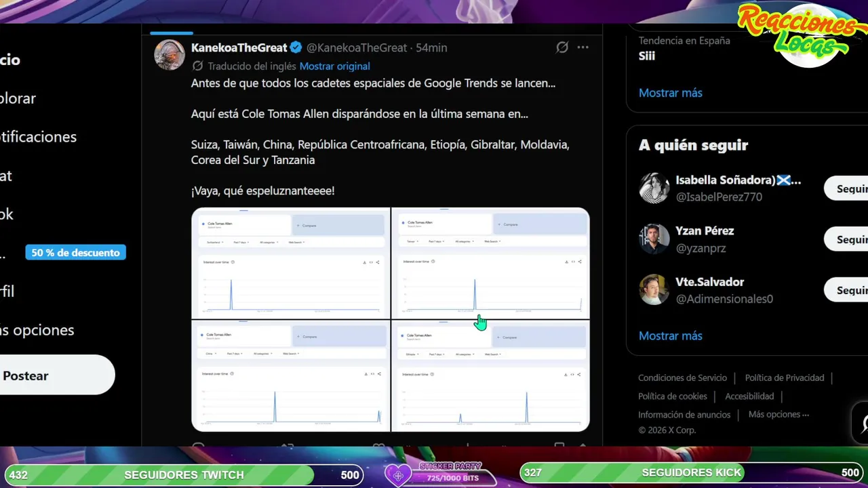Click the Seguidores Kick progress bar
This screenshot has height=488, width=868.
[692, 472]
